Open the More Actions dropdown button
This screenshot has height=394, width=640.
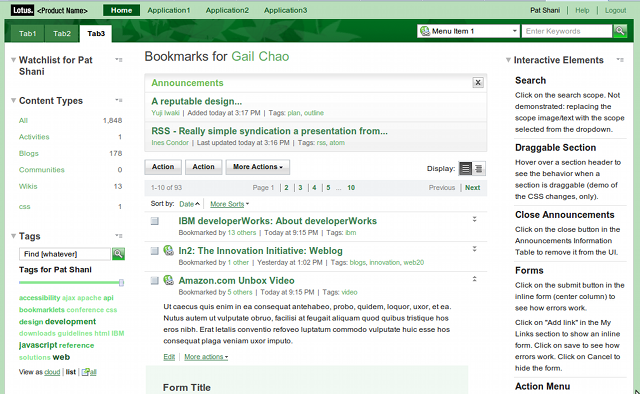click(x=258, y=167)
